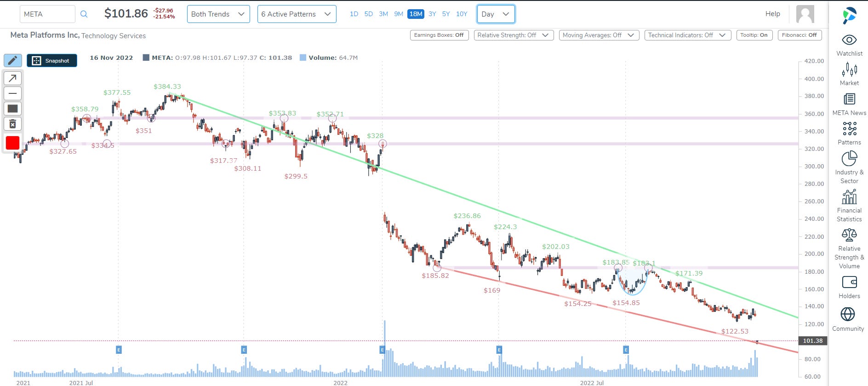
Task: Select the 9M time range
Action: point(399,14)
